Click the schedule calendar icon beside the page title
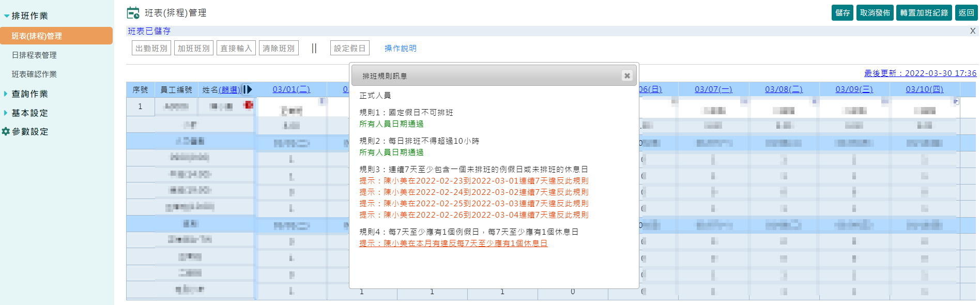Screen dimensions: 980x305 click(x=133, y=13)
